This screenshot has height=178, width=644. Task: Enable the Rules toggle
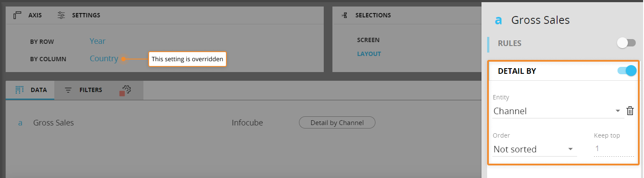(626, 43)
